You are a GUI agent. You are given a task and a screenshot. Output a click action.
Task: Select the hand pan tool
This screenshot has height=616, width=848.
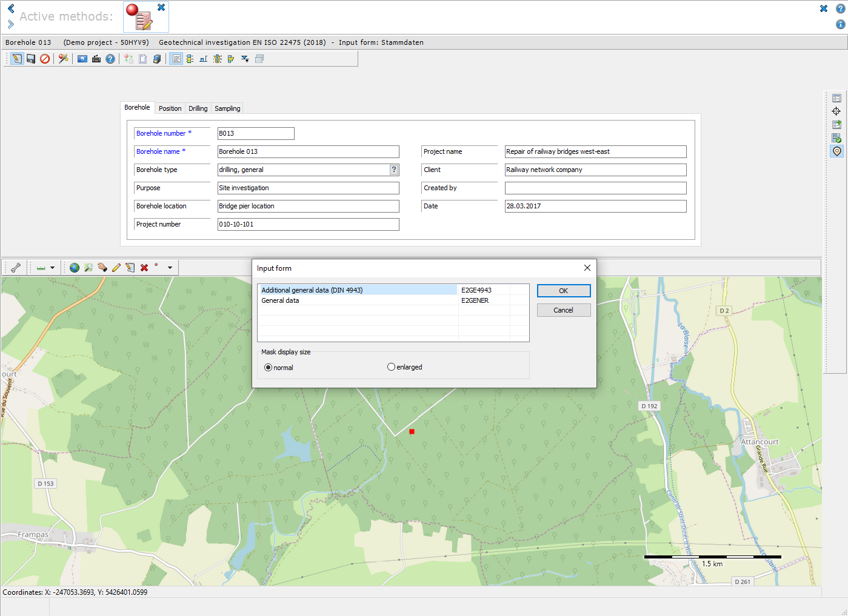pos(102,267)
